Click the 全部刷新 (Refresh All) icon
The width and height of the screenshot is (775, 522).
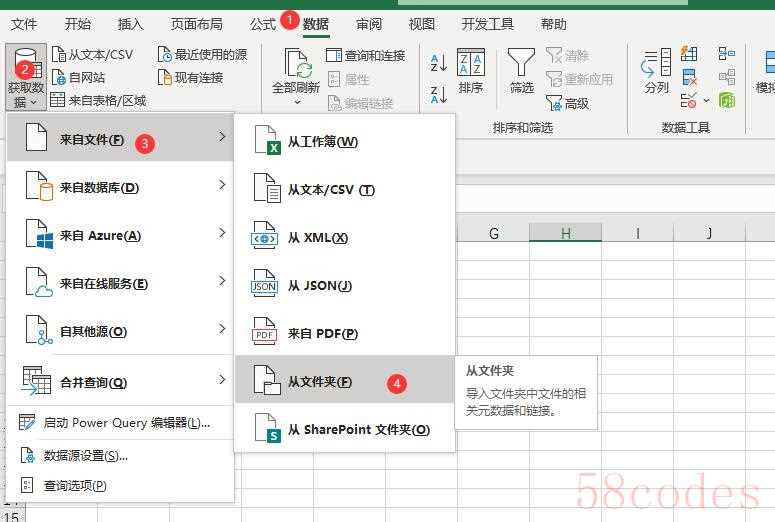[297, 63]
